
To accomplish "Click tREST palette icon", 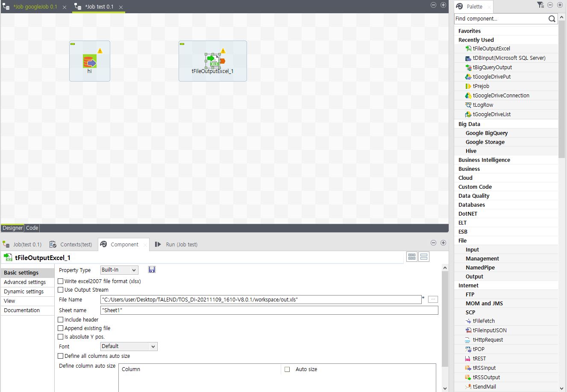I will [468, 359].
